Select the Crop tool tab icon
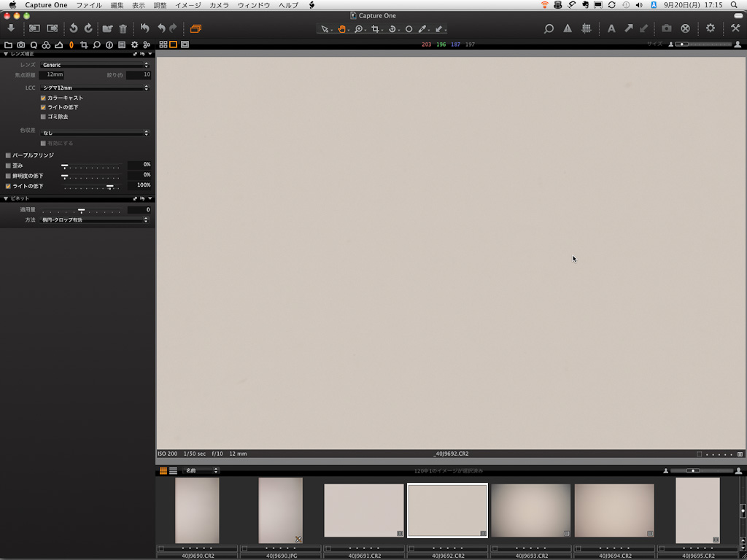 tap(84, 44)
